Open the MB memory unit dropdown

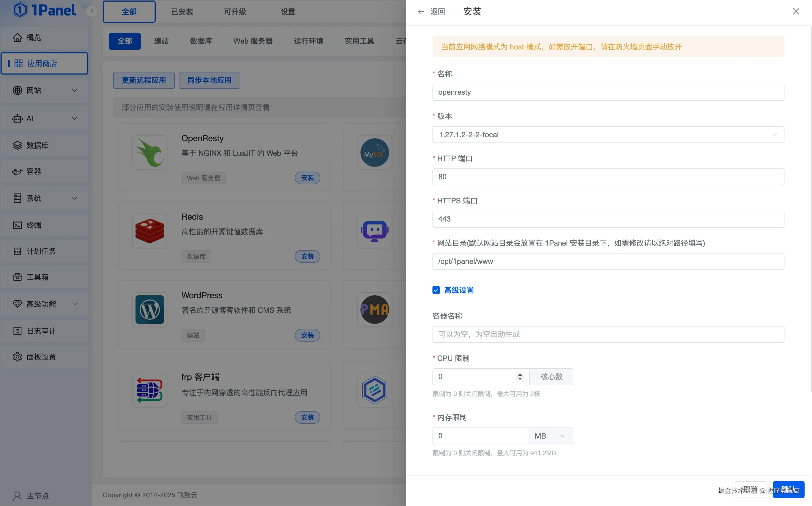point(550,436)
